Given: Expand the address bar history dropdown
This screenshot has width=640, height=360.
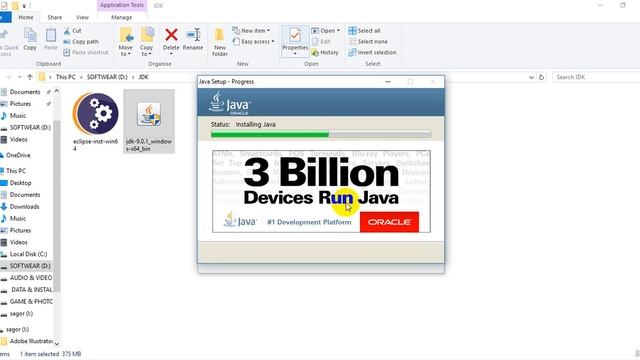Looking at the screenshot, I should coord(531,77).
